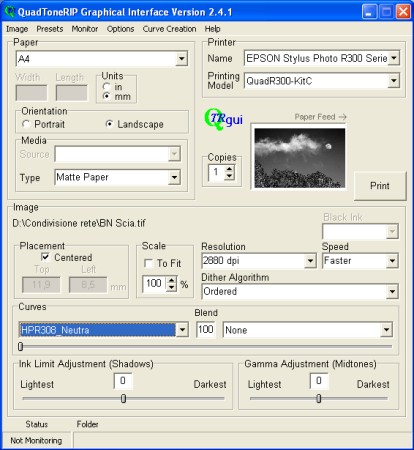414x450 pixels.
Task: Decrease copies with down arrow
Action: (x=229, y=176)
